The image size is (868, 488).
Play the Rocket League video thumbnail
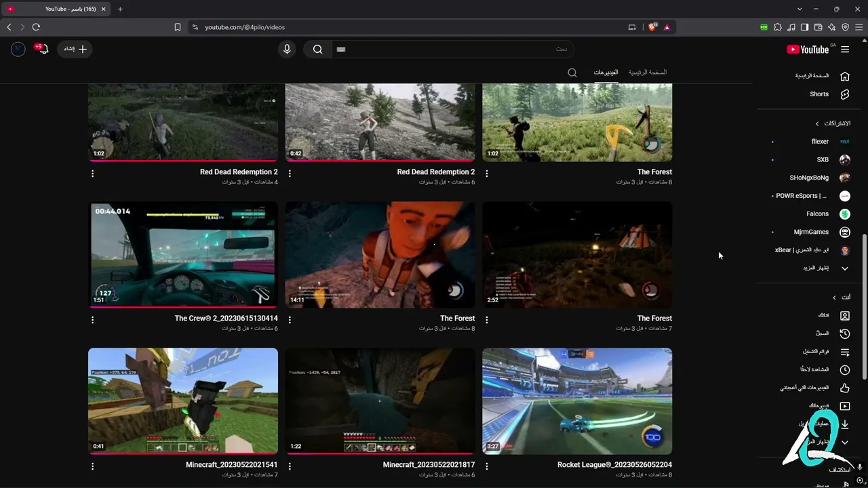577,401
